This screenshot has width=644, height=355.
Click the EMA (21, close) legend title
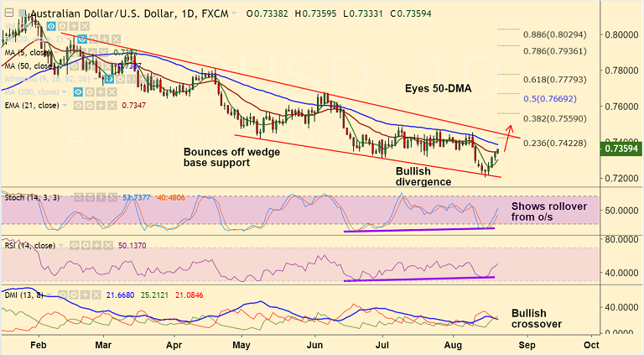pos(32,106)
